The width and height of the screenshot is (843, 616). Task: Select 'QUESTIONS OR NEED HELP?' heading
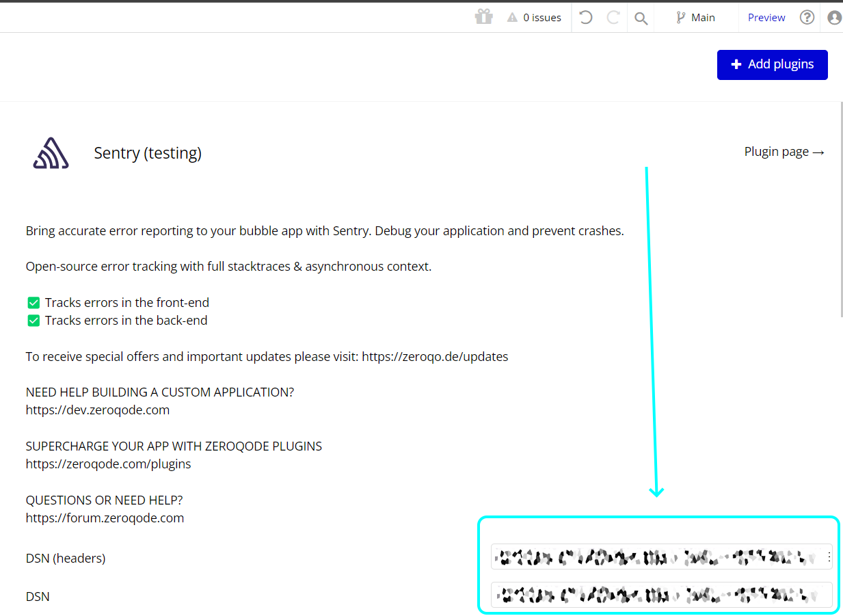click(105, 500)
